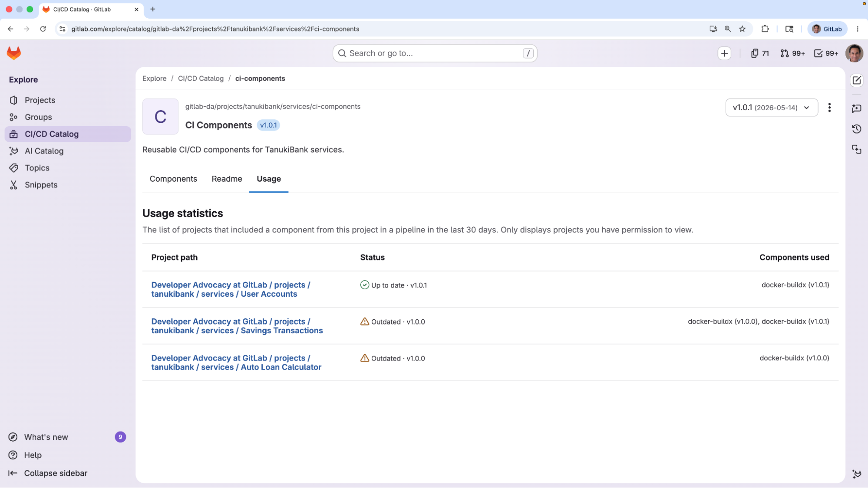Open new chat icon in right rail

(856, 108)
